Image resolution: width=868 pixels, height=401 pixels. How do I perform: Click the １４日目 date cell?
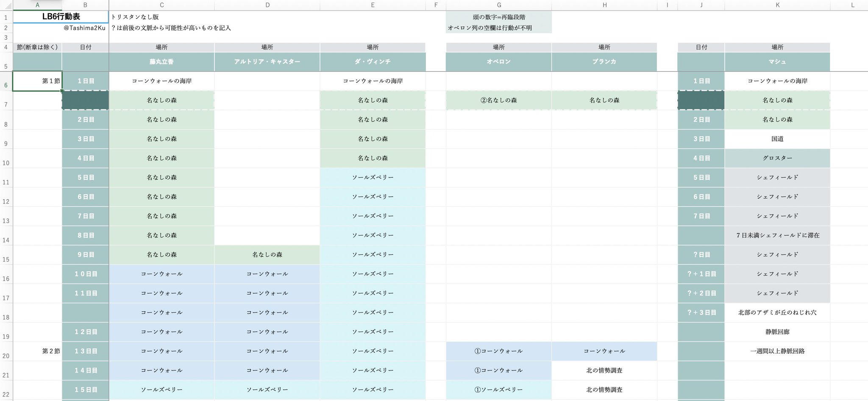coord(85,370)
